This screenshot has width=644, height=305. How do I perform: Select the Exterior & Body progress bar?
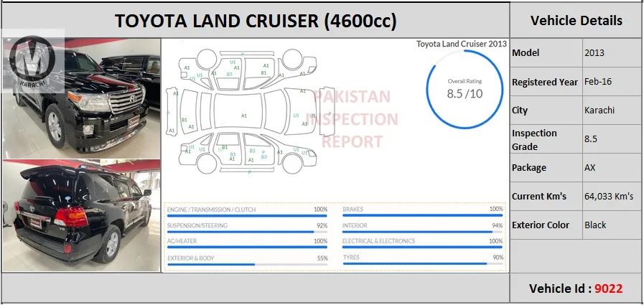pos(247,264)
